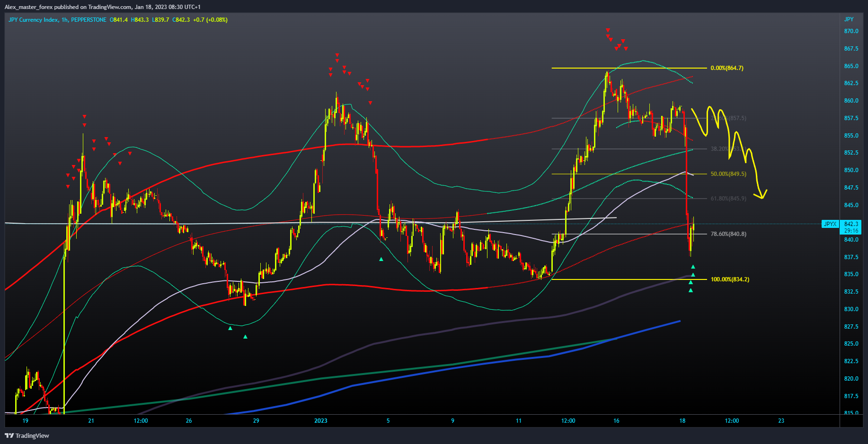868x444 pixels.
Task: Click the published on TradingView.com header text
Action: (x=93, y=7)
